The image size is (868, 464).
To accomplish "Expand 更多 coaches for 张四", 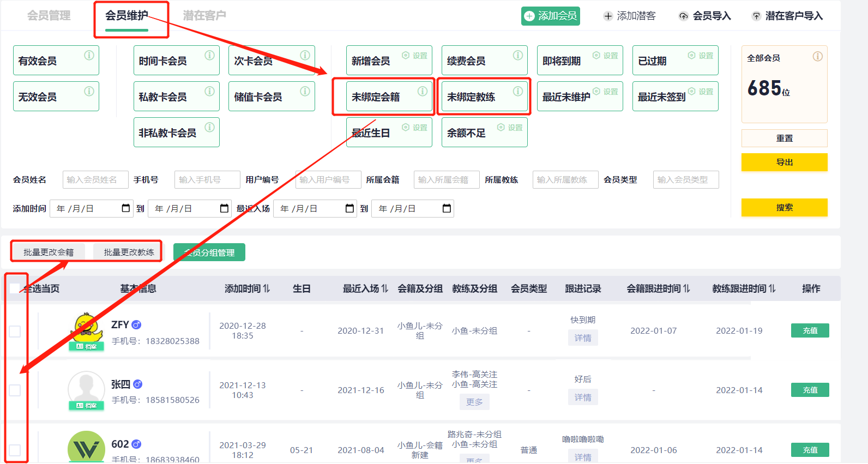I will coord(474,402).
